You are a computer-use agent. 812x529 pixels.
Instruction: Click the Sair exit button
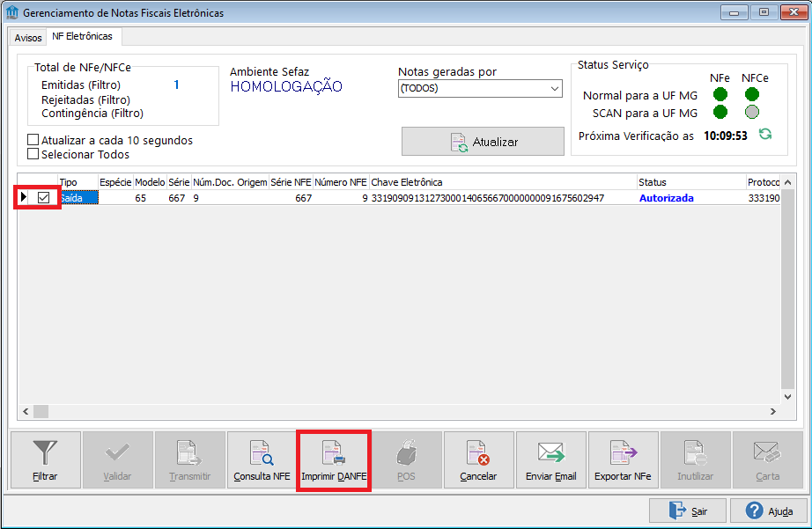point(688,511)
